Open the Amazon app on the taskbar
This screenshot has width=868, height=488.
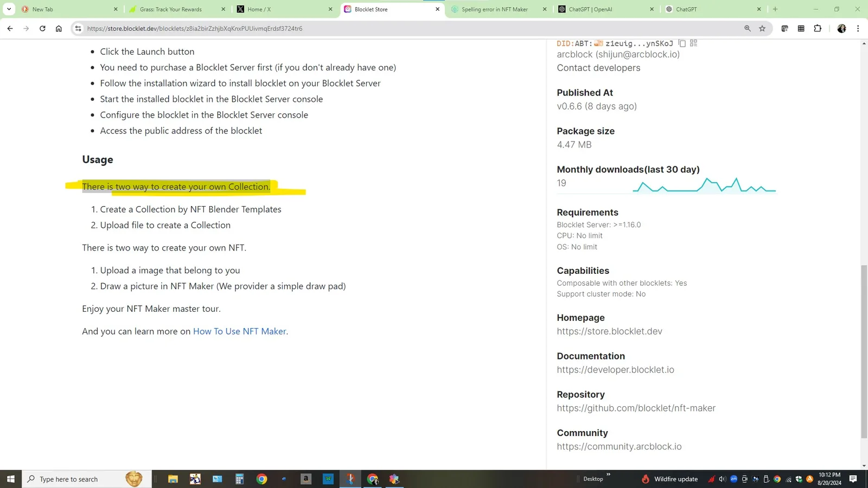[x=306, y=479]
